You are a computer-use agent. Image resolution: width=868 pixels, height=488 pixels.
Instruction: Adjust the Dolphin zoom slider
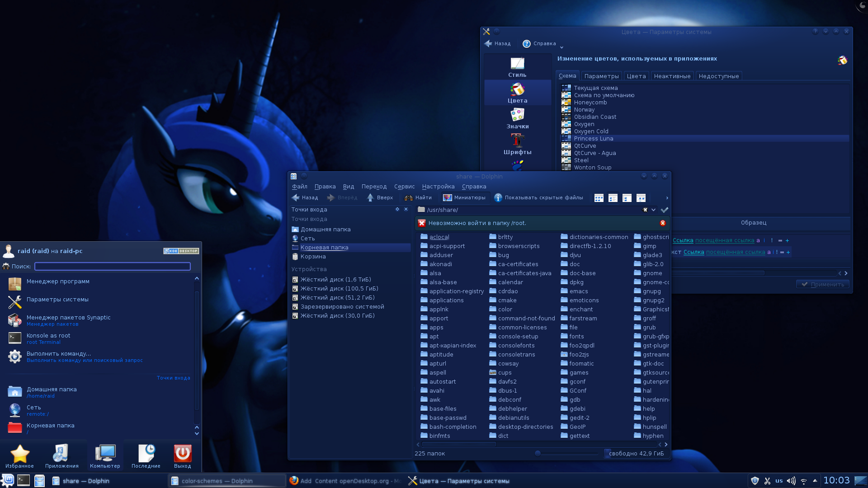[x=538, y=453]
